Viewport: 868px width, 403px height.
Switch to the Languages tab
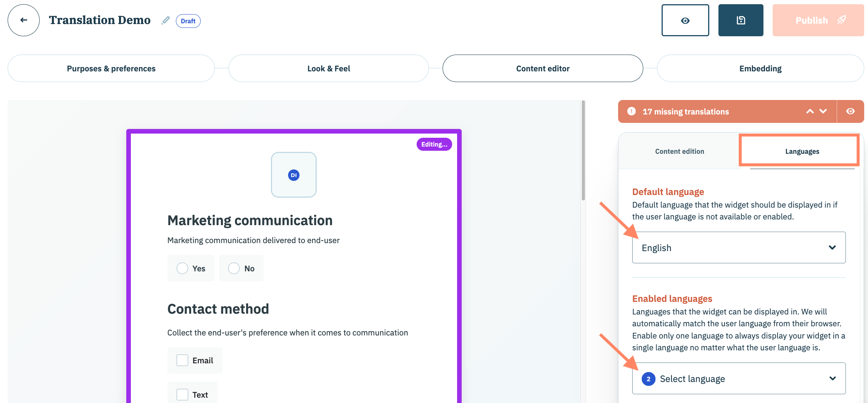pos(802,152)
